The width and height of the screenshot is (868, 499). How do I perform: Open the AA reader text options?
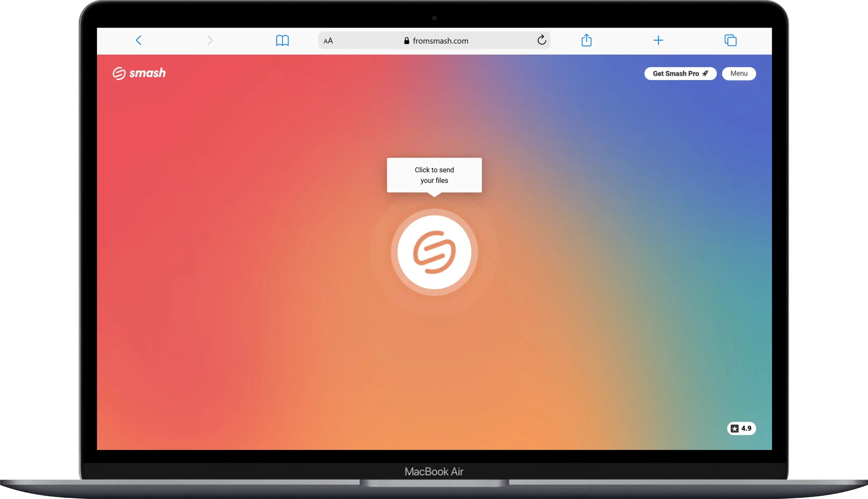click(328, 41)
